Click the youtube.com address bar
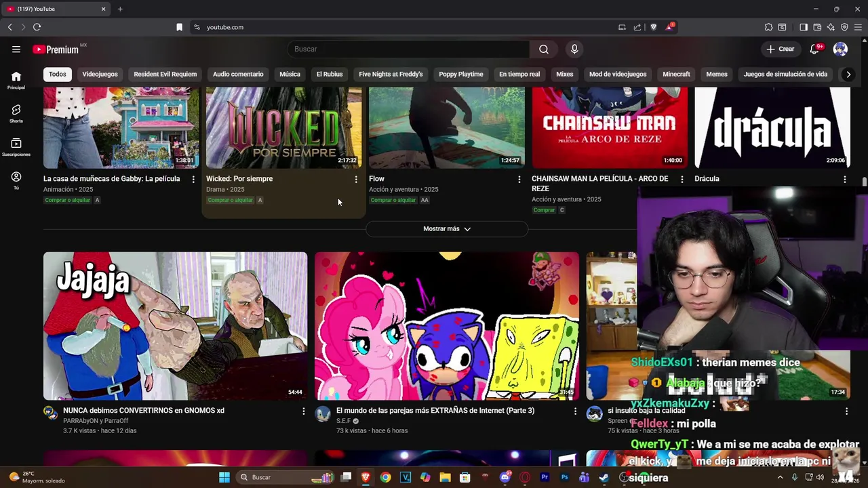This screenshot has width=868, height=488. click(x=407, y=27)
